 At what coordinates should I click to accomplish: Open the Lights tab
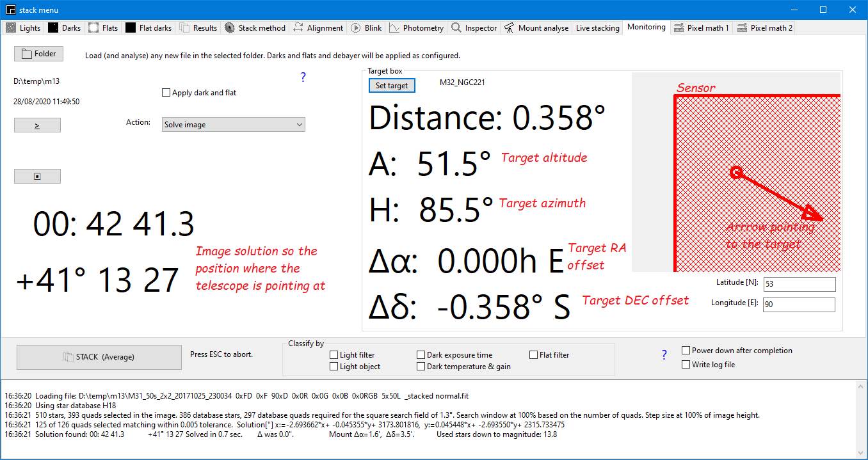(24, 28)
